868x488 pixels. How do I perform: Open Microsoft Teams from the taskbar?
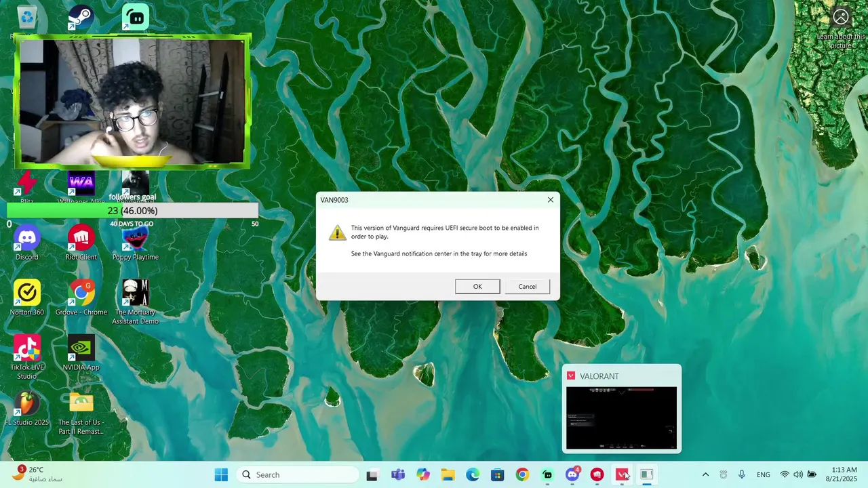coord(398,474)
